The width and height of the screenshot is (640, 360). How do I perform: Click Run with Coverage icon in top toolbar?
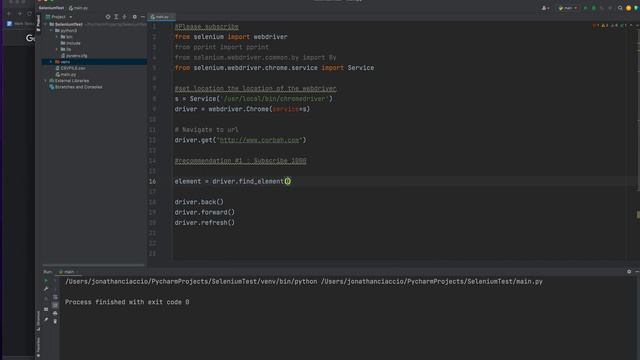(602, 8)
